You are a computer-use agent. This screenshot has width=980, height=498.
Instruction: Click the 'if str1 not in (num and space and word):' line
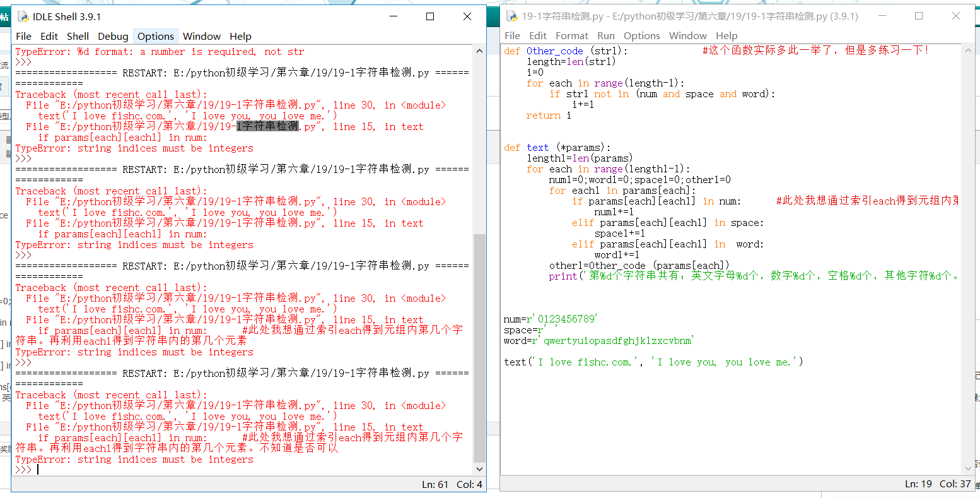(662, 93)
